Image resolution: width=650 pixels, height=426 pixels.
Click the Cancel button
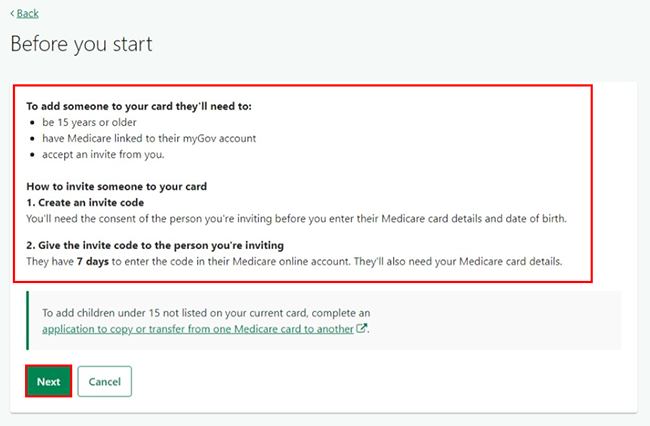[104, 381]
